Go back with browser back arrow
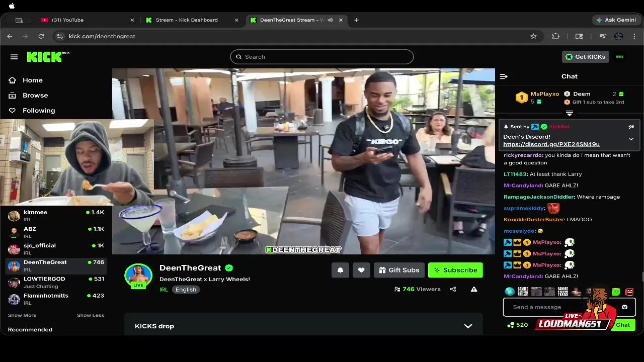This screenshot has height=362, width=644. click(x=10, y=36)
